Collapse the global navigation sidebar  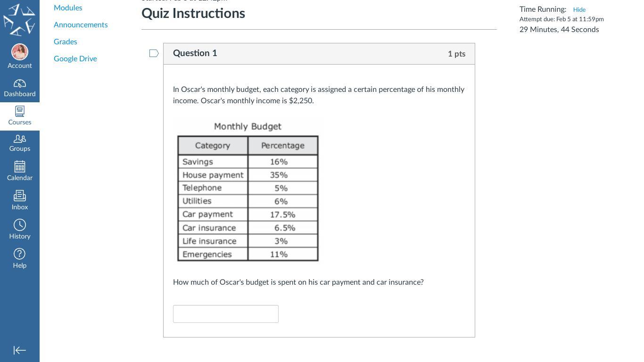20,350
